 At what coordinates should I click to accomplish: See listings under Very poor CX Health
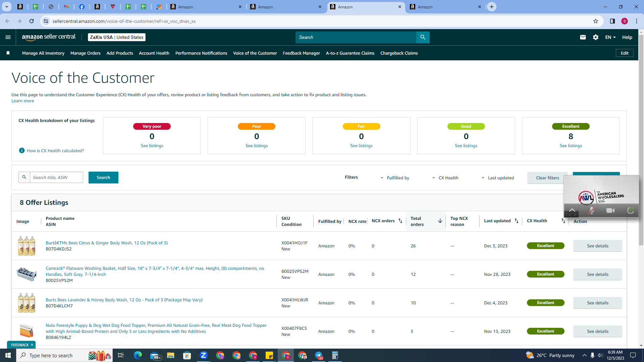coord(152,145)
